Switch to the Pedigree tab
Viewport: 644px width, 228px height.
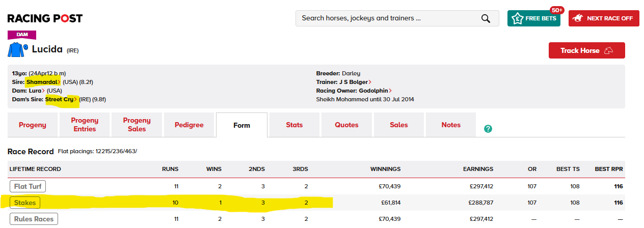tap(189, 125)
